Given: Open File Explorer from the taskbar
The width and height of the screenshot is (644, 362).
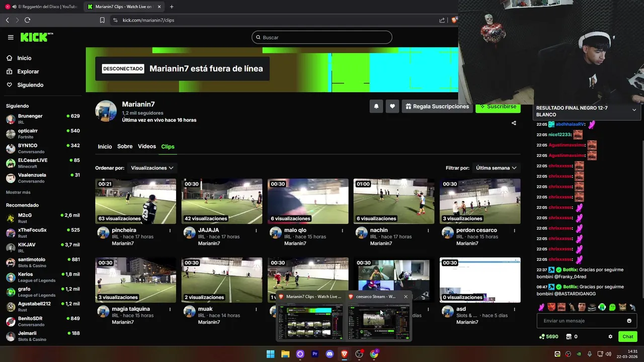Looking at the screenshot, I should point(285,354).
